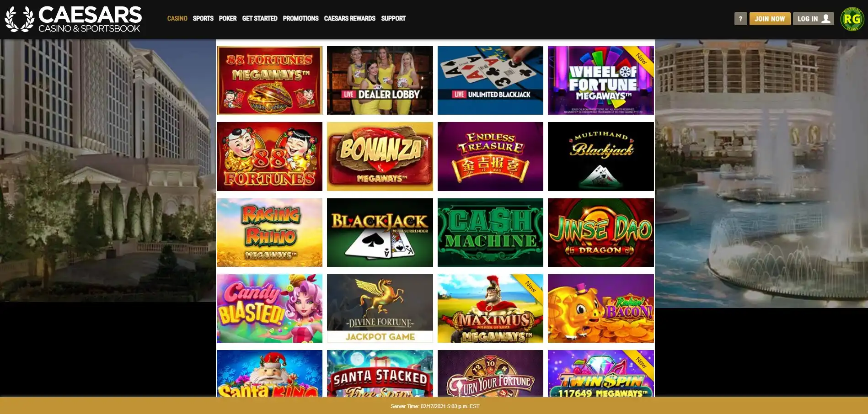Click the user silhouette icon in Log In

pos(826,19)
